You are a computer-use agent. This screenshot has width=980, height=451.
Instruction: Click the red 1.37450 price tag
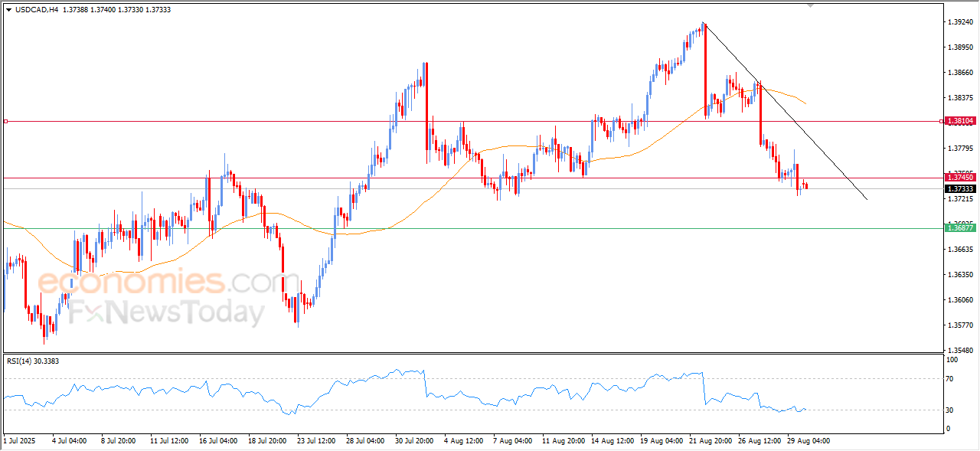coord(960,177)
